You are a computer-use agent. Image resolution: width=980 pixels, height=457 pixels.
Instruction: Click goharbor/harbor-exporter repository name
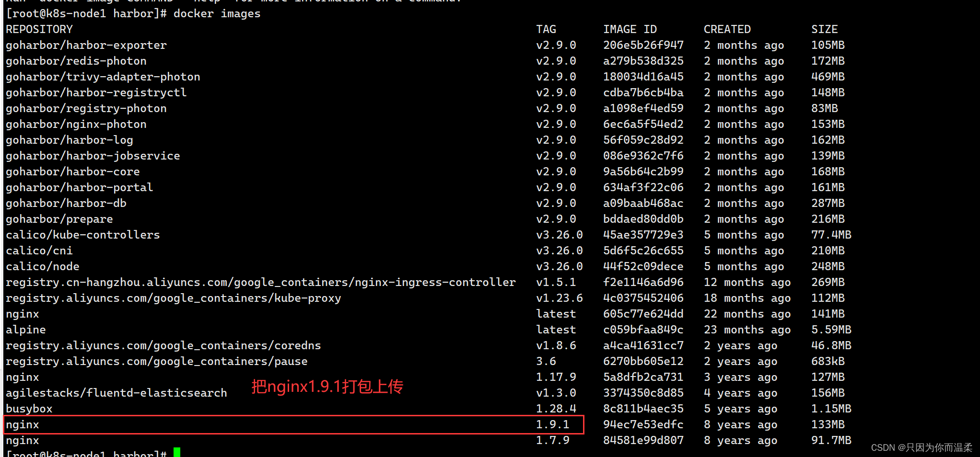point(86,46)
